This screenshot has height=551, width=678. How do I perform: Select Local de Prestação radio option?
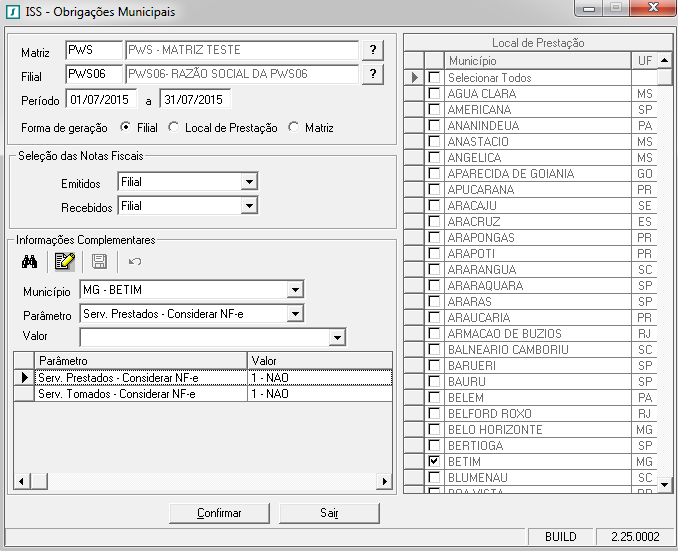tap(173, 127)
